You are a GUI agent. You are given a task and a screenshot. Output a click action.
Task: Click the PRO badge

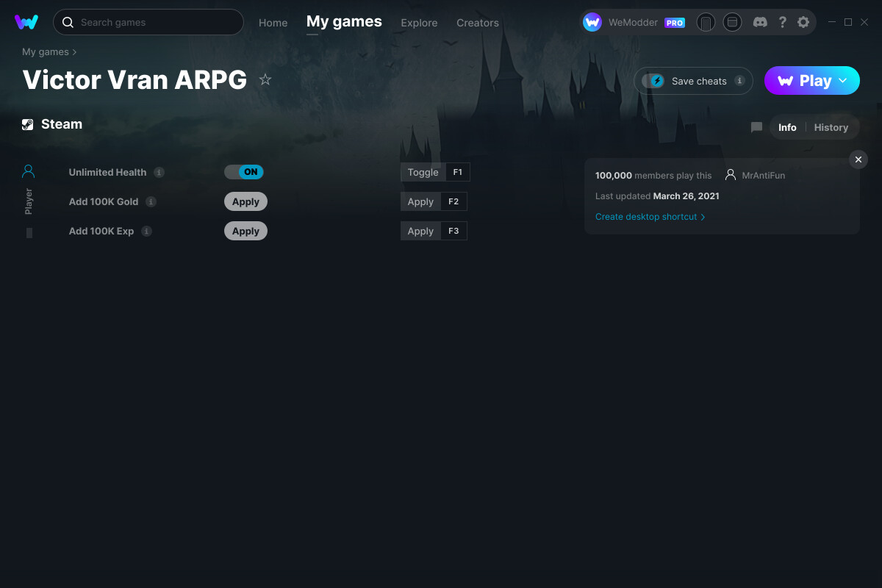[x=675, y=23]
